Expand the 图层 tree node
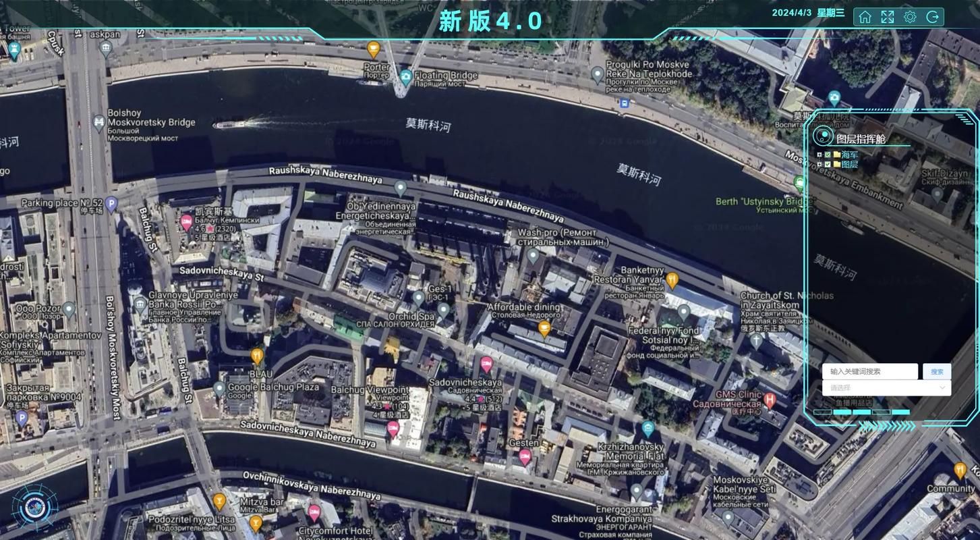The width and height of the screenshot is (980, 540). coord(819,164)
